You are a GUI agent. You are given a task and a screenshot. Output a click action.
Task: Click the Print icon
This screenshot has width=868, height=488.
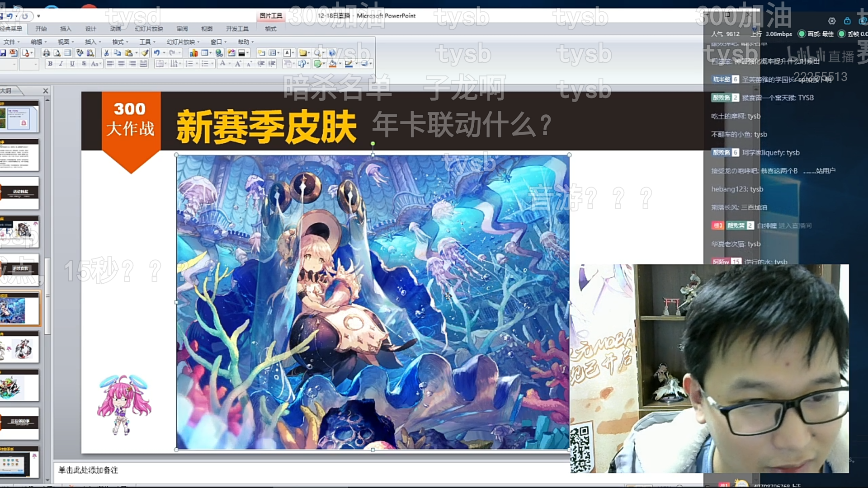tap(46, 53)
